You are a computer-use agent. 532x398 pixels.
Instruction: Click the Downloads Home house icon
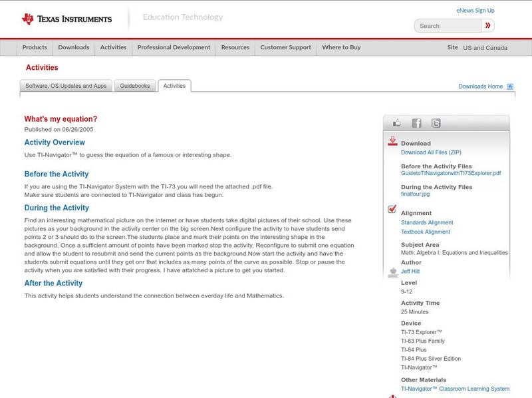click(x=510, y=87)
